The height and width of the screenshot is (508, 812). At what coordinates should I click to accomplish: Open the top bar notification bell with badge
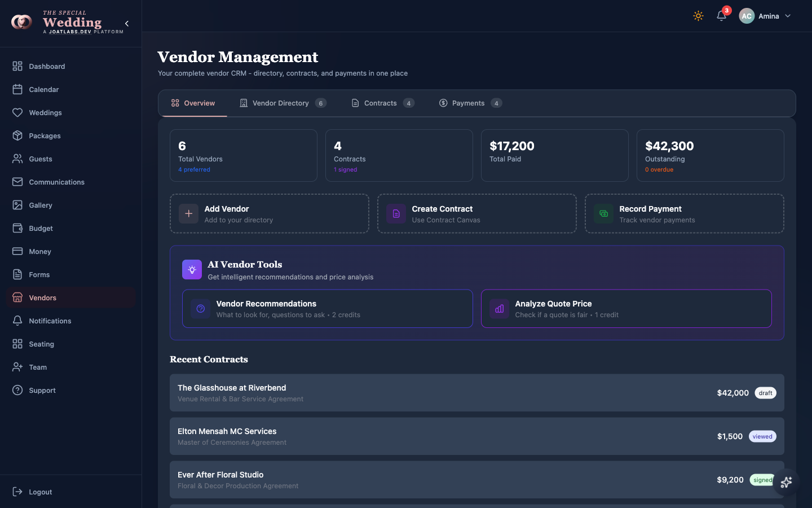722,15
